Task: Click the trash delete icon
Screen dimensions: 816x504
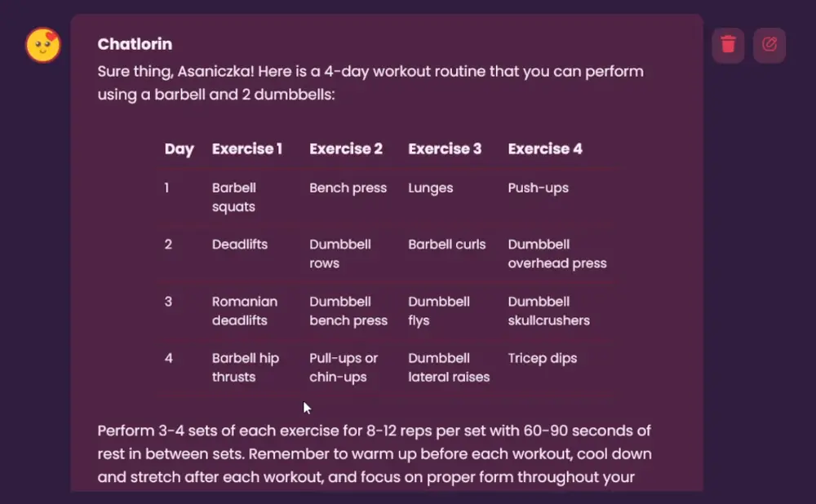Action: 727,45
